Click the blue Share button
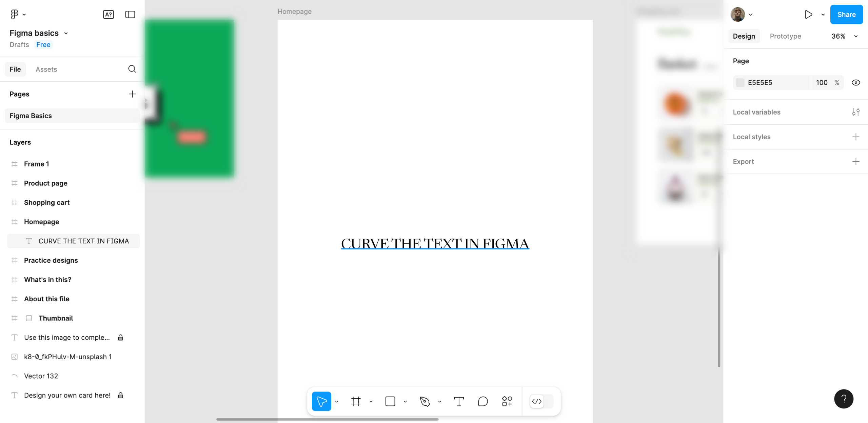868x423 pixels. [846, 14]
